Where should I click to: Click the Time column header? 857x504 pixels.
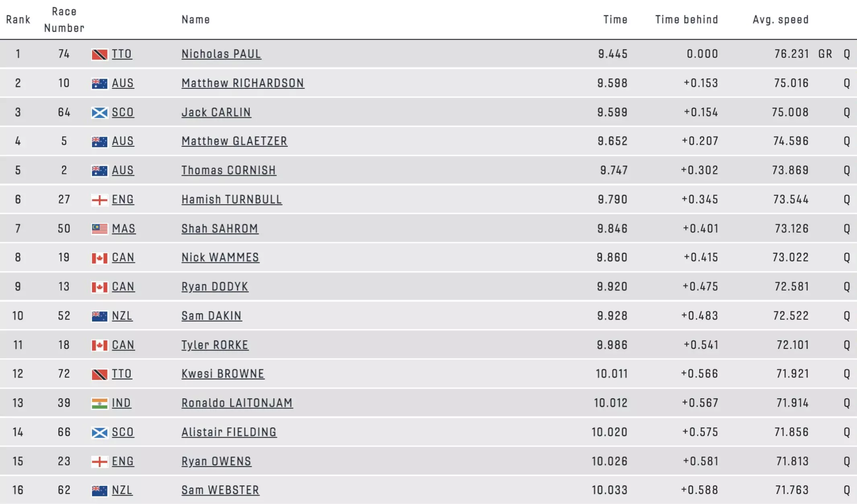(x=615, y=20)
